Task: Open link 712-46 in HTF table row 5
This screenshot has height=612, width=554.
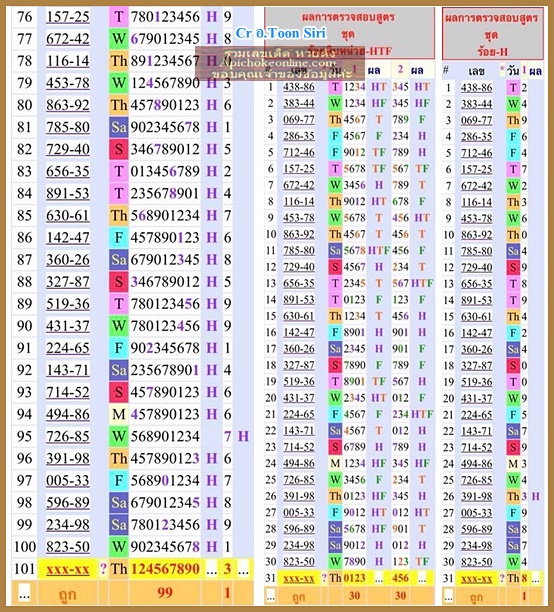Action: click(299, 152)
